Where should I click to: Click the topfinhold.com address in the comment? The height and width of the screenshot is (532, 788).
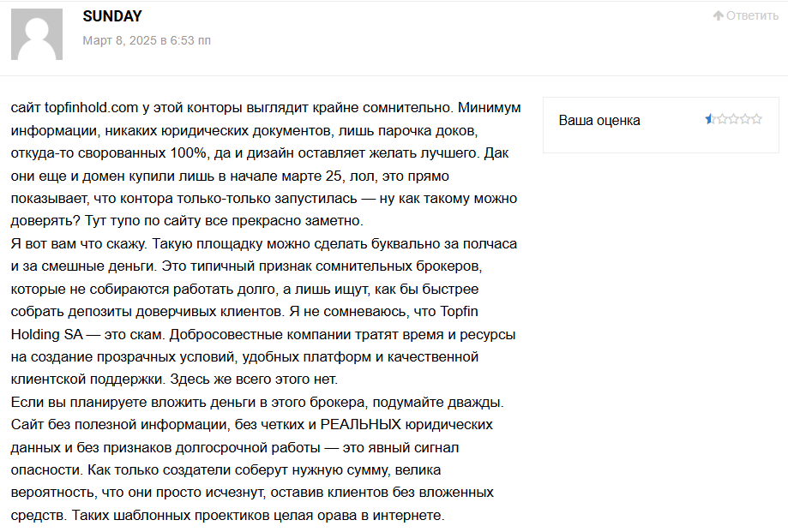tap(91, 107)
